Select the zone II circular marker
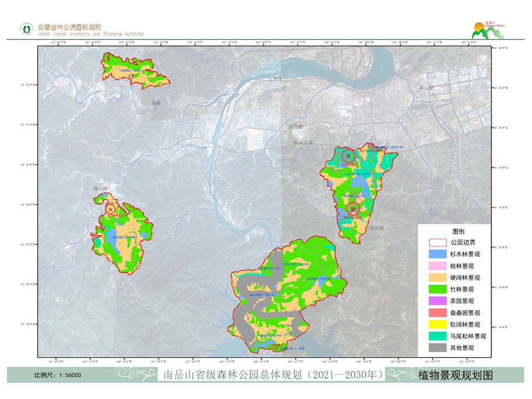532x399 pixels. point(348,155)
